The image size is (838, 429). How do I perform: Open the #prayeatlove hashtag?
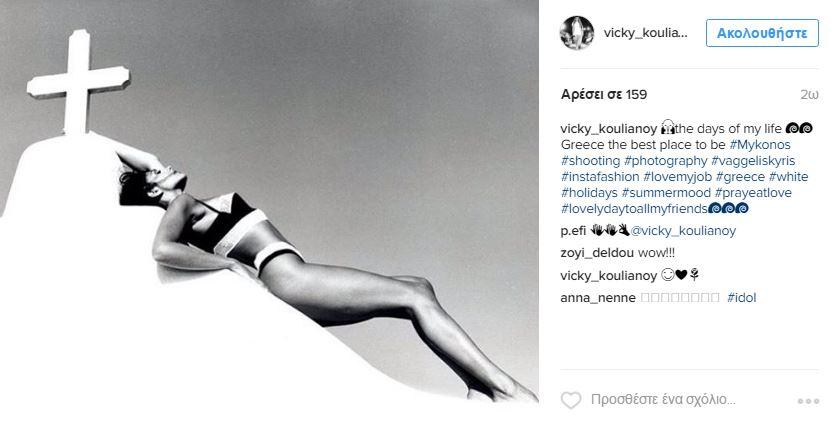click(753, 193)
